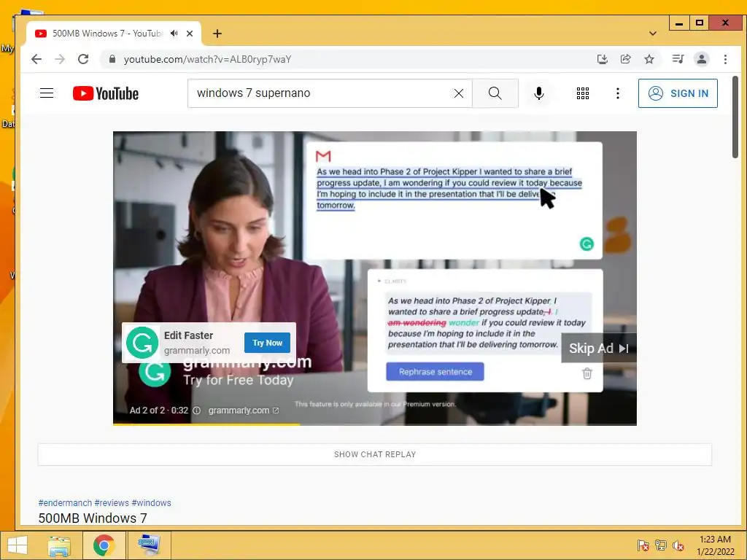Click the page vertical scrollbar thumb

coord(735,117)
